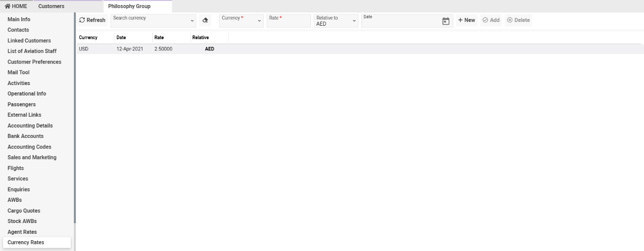
Task: Click the Add button
Action: (x=491, y=20)
